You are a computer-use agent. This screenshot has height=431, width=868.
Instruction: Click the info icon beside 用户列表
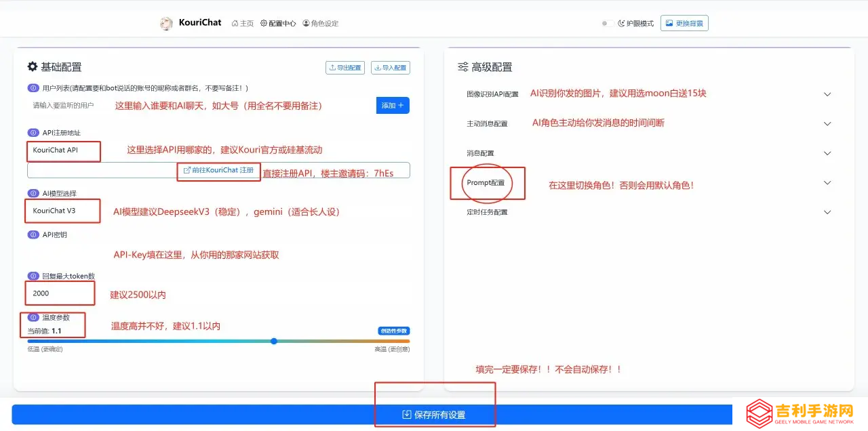point(33,88)
